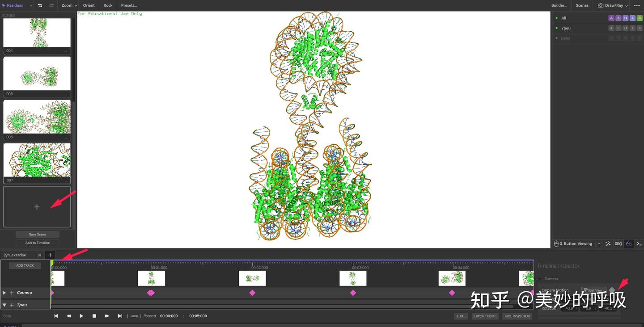The image size is (644, 327).
Task: Toggle Loop playback
Action: coord(134,316)
